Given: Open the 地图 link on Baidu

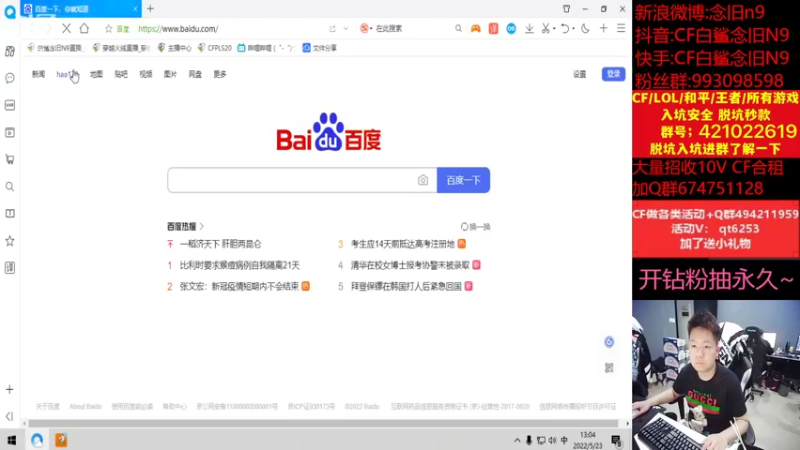Looking at the screenshot, I should point(96,74).
